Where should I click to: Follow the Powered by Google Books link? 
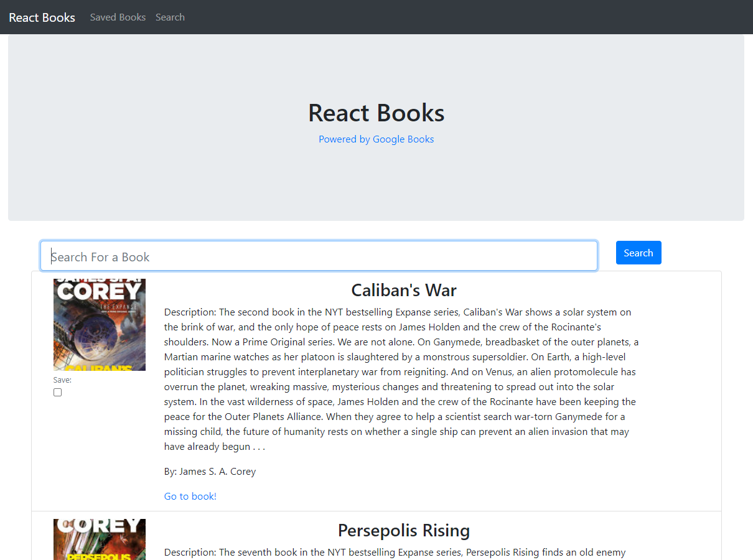click(376, 139)
